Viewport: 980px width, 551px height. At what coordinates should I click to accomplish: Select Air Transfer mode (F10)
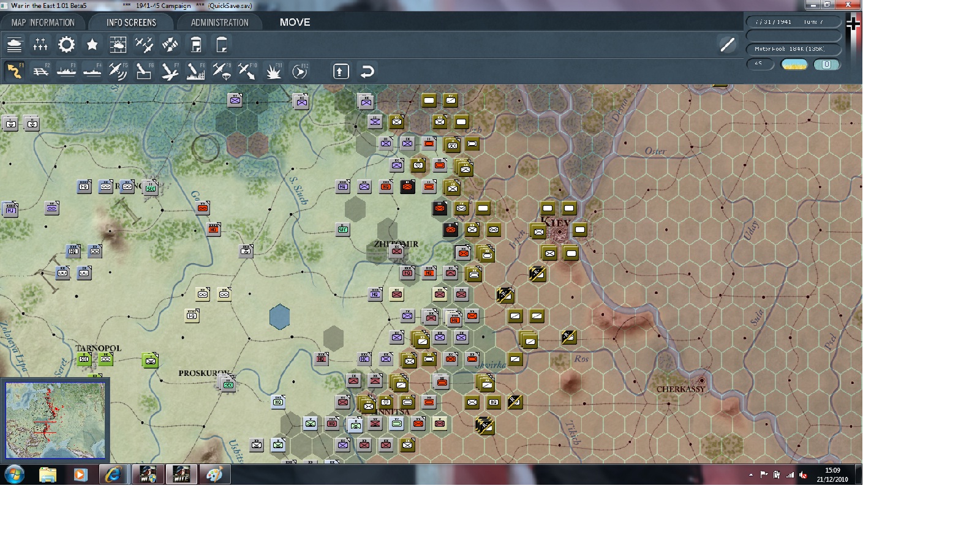(x=247, y=71)
